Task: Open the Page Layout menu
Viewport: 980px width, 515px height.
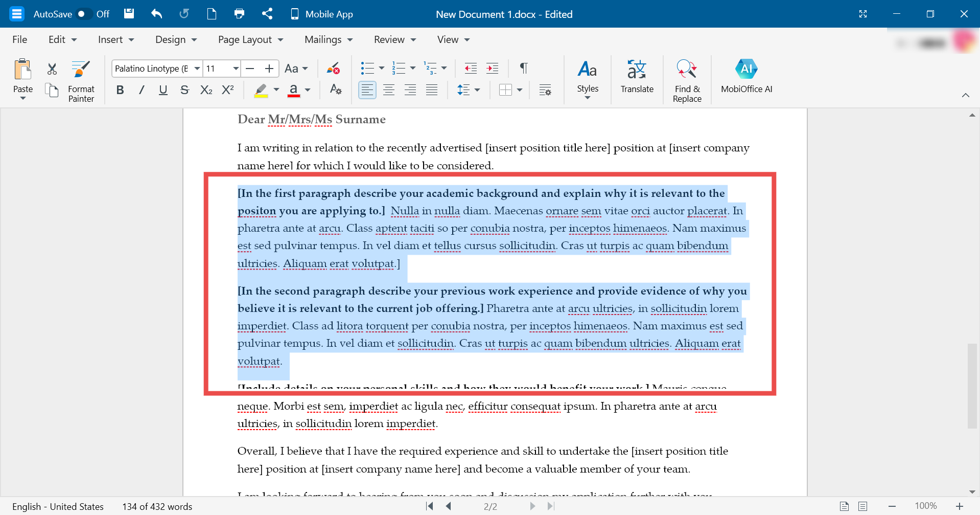Action: [250, 39]
